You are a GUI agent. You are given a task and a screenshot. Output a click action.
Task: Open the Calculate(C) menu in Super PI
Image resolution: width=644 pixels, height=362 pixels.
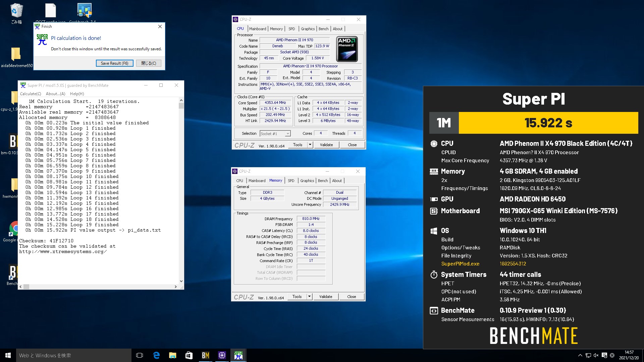(31, 94)
